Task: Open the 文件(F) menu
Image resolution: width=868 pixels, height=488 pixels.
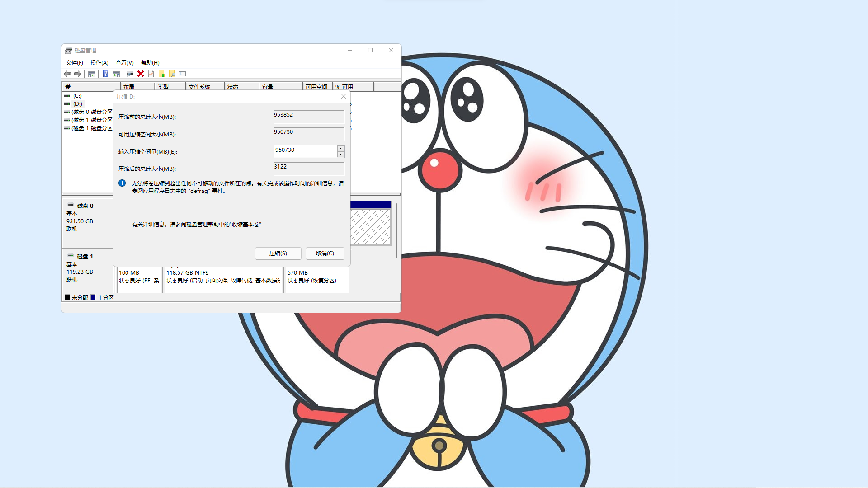Action: 74,63
